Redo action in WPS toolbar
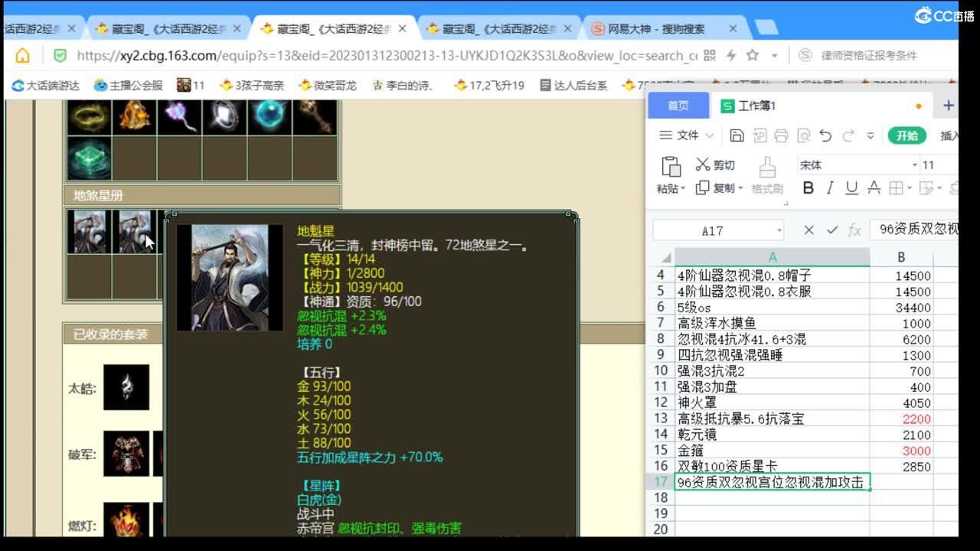The height and width of the screenshot is (551, 980). coord(848,135)
